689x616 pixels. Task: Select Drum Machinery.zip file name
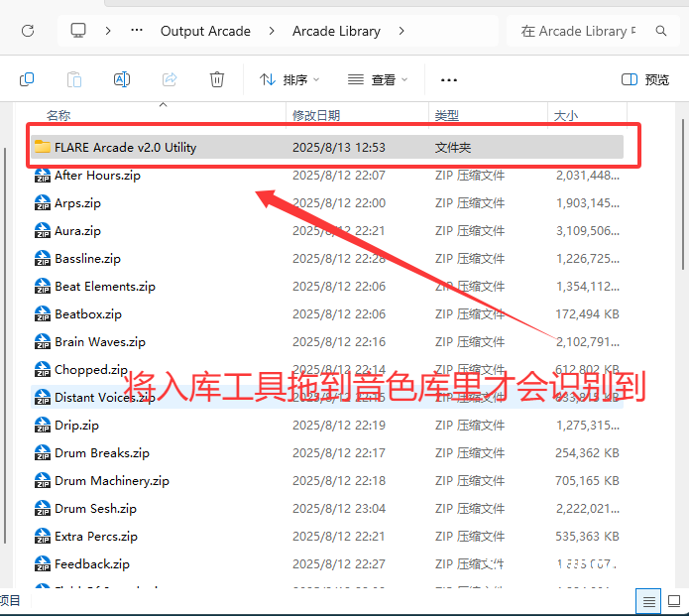pyautogui.click(x=112, y=480)
